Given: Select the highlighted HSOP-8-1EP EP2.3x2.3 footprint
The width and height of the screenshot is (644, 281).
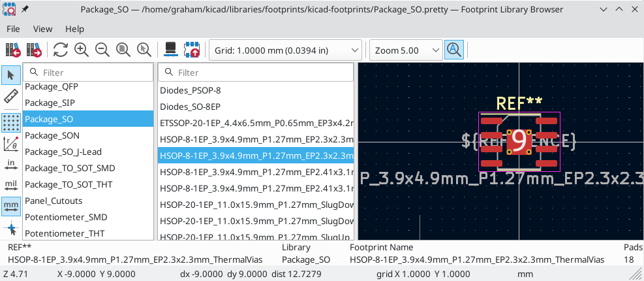Looking at the screenshot, I should click(x=256, y=156).
